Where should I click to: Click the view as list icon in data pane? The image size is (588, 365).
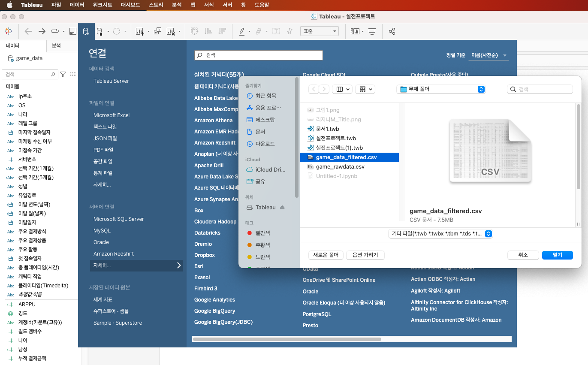(x=73, y=74)
